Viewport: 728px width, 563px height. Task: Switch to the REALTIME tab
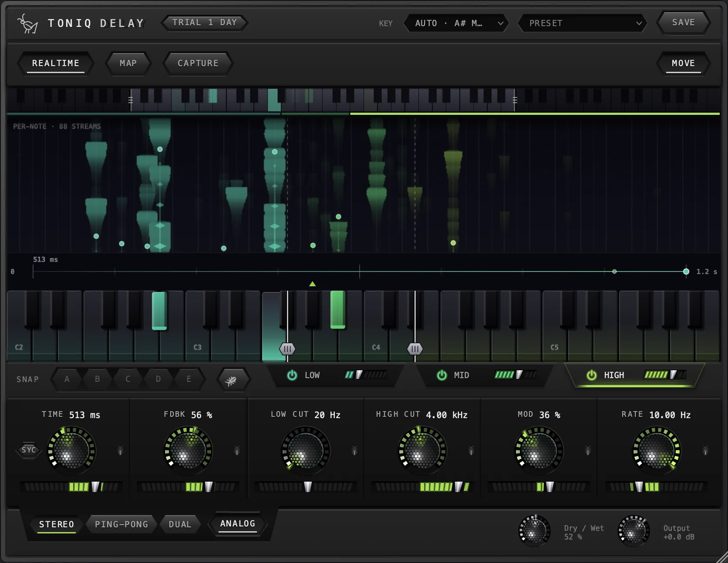(56, 64)
